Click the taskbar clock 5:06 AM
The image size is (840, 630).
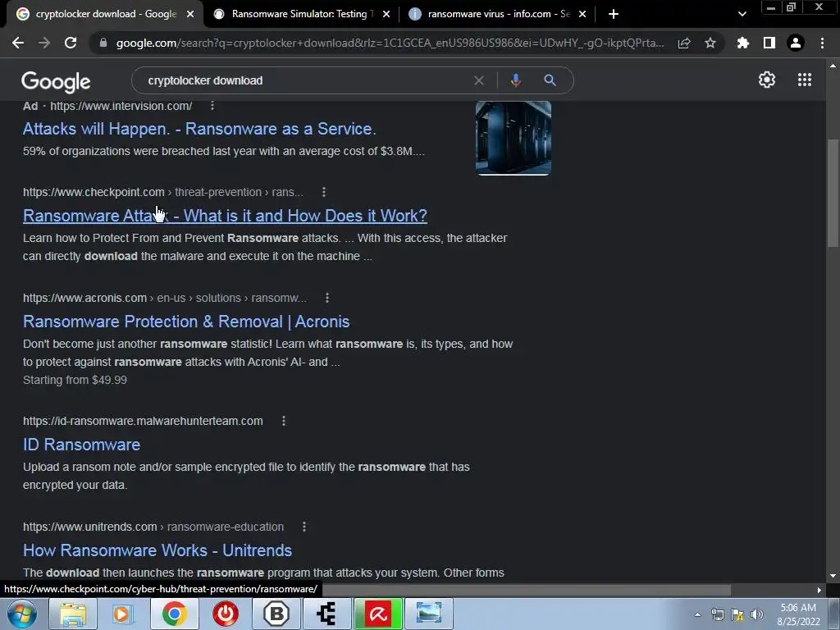(798, 608)
